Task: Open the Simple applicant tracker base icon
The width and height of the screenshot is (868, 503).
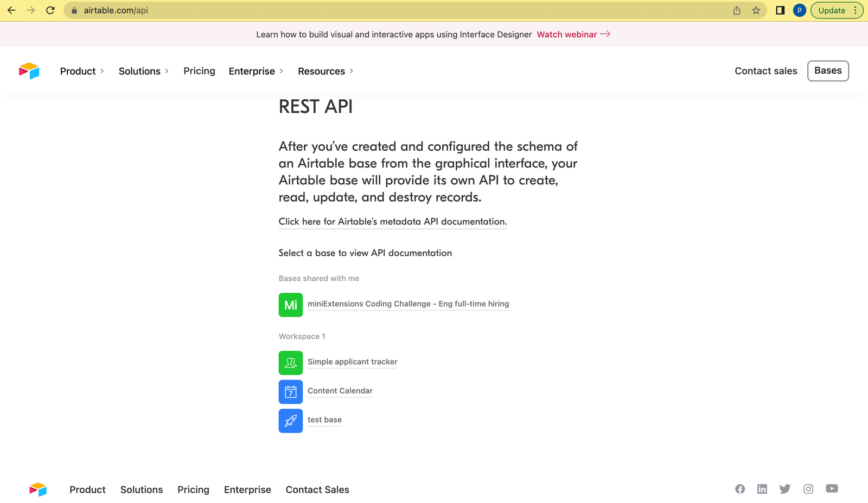Action: pyautogui.click(x=291, y=363)
